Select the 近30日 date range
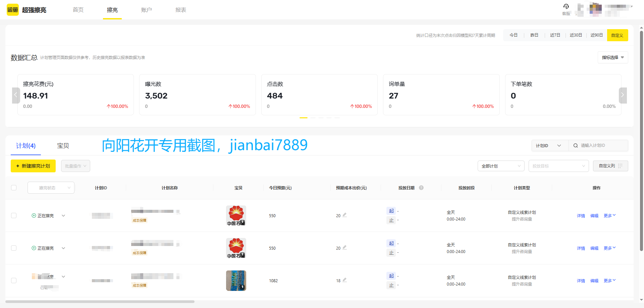Screen dimensions: 644x308 [576, 35]
